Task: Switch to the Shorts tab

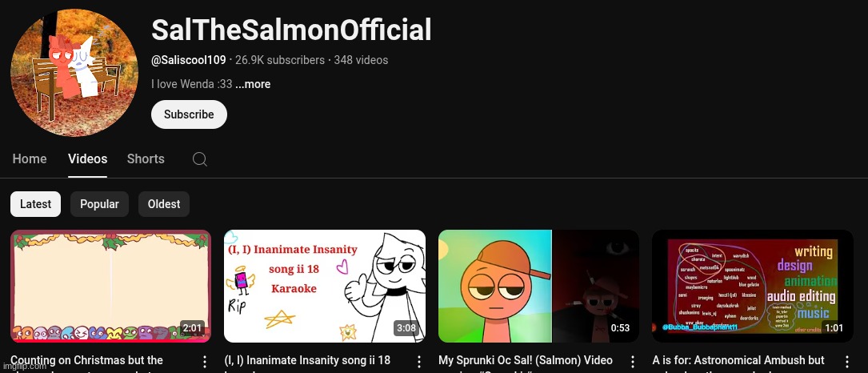Action: [146, 159]
